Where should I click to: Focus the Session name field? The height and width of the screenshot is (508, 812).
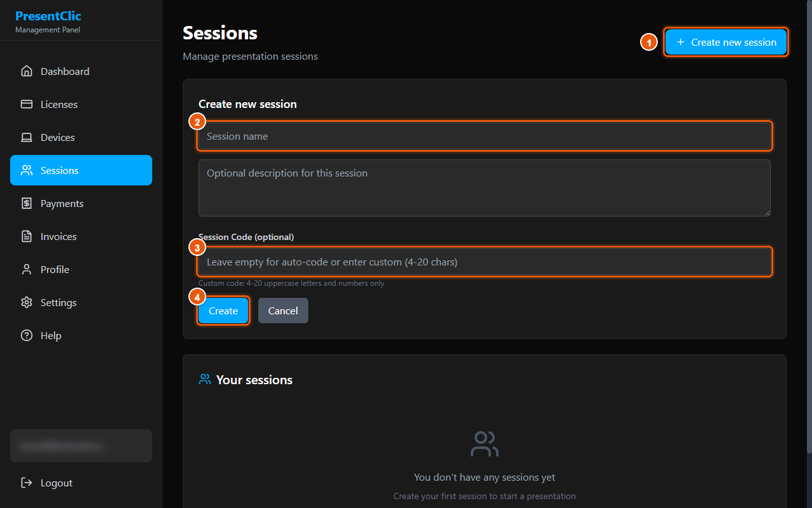point(485,136)
